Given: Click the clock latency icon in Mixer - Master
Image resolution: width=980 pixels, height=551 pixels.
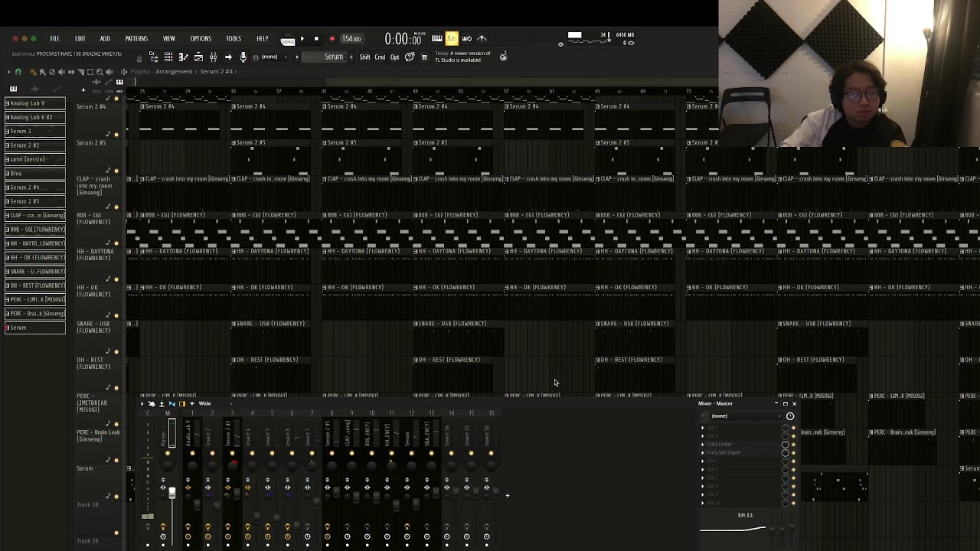Looking at the screenshot, I should (790, 416).
